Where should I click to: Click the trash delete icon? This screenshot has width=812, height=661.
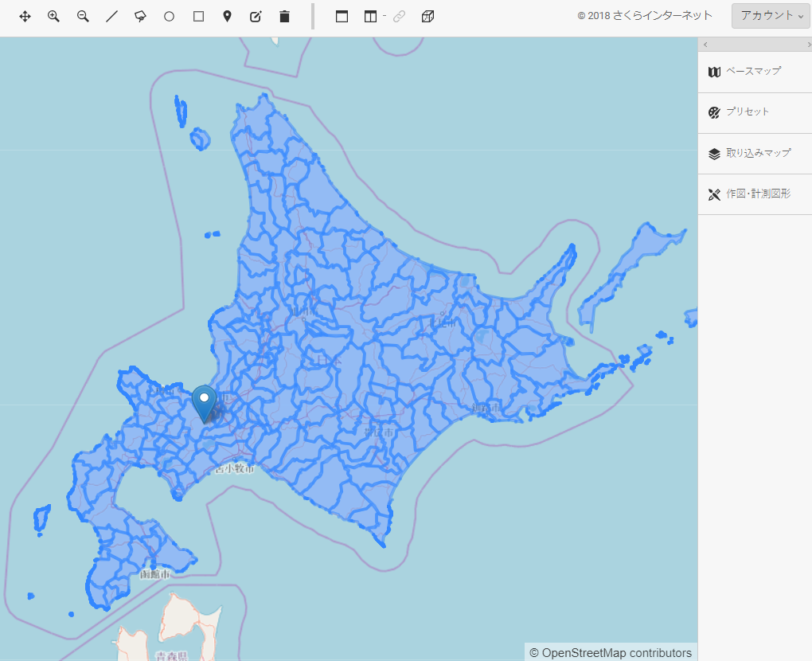pyautogui.click(x=284, y=17)
